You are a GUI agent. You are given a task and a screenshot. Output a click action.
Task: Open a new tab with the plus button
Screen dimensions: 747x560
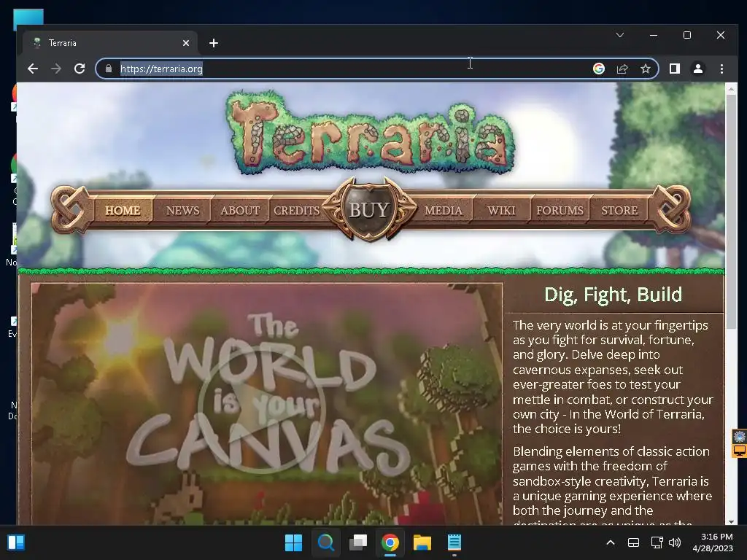pyautogui.click(x=214, y=43)
